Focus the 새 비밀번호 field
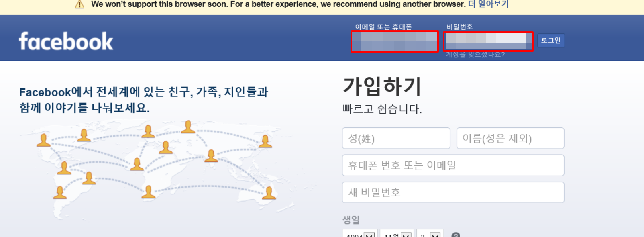The height and width of the screenshot is (237, 644). pos(453,192)
